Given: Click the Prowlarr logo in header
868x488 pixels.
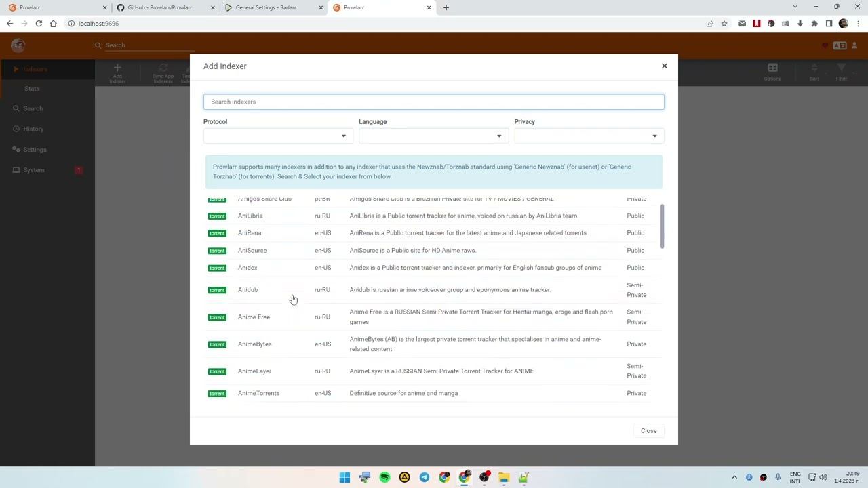Looking at the screenshot, I should tap(18, 45).
